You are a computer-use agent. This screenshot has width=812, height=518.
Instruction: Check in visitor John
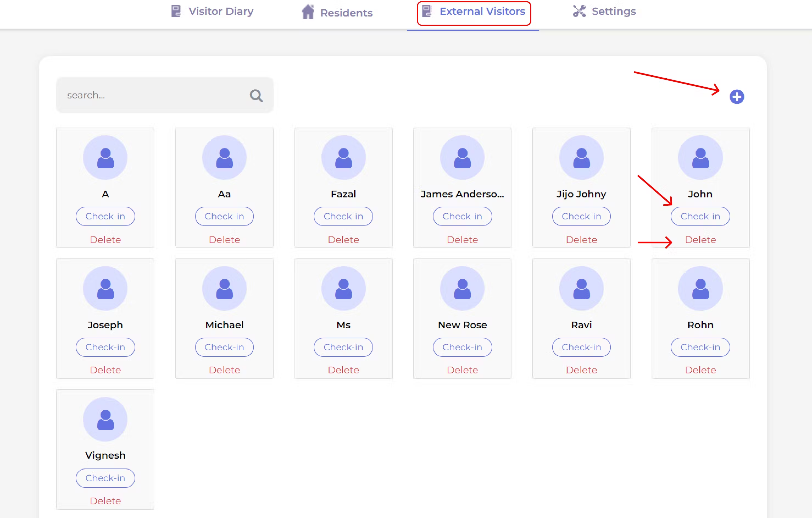[x=700, y=216]
